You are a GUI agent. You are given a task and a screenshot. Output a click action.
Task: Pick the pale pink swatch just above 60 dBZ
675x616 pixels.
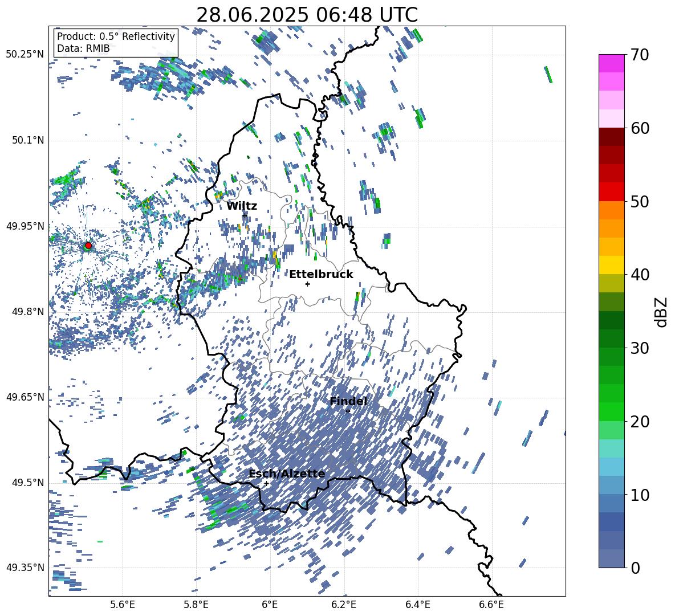click(611, 119)
